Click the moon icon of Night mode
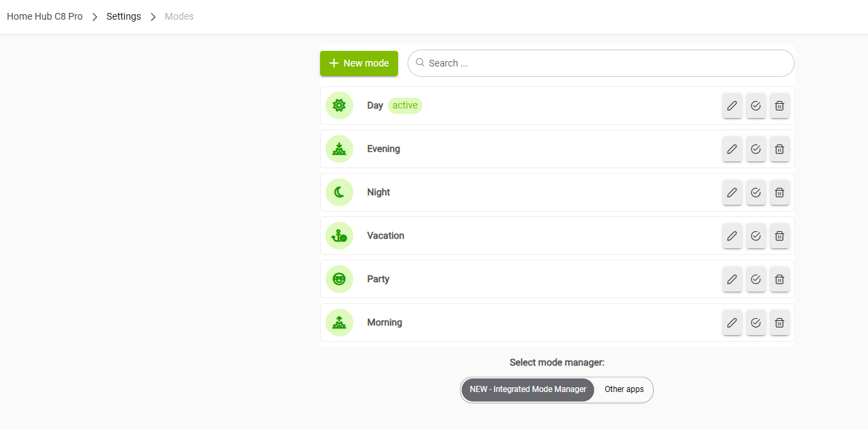 point(340,193)
